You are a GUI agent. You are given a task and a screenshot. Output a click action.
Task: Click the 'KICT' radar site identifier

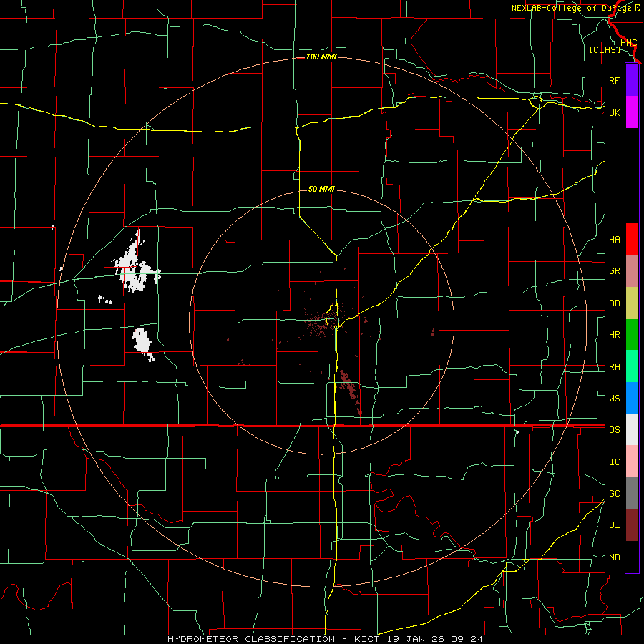(x=365, y=639)
